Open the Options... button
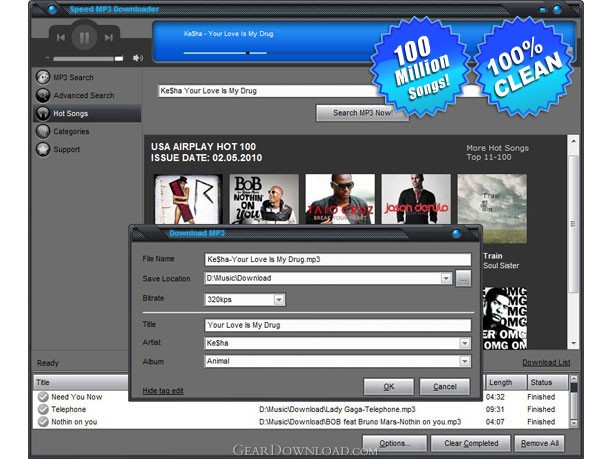This screenshot has height=459, width=612. (x=395, y=443)
